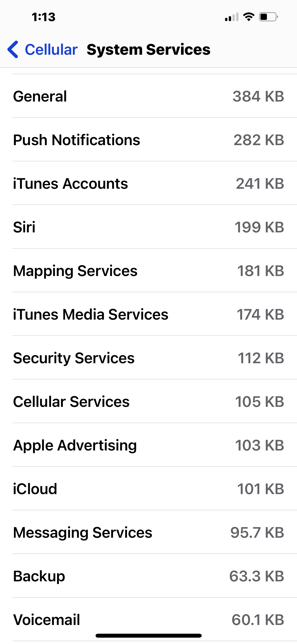Tap the Backup data row
297x644 pixels.
pyautogui.click(x=148, y=576)
